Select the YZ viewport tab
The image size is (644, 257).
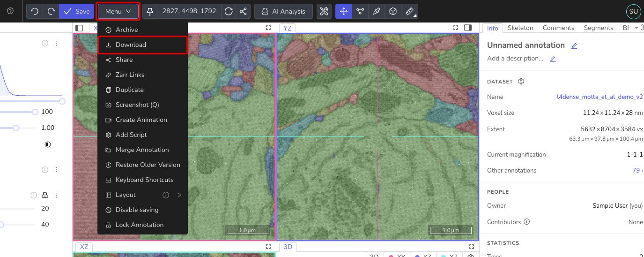click(287, 28)
